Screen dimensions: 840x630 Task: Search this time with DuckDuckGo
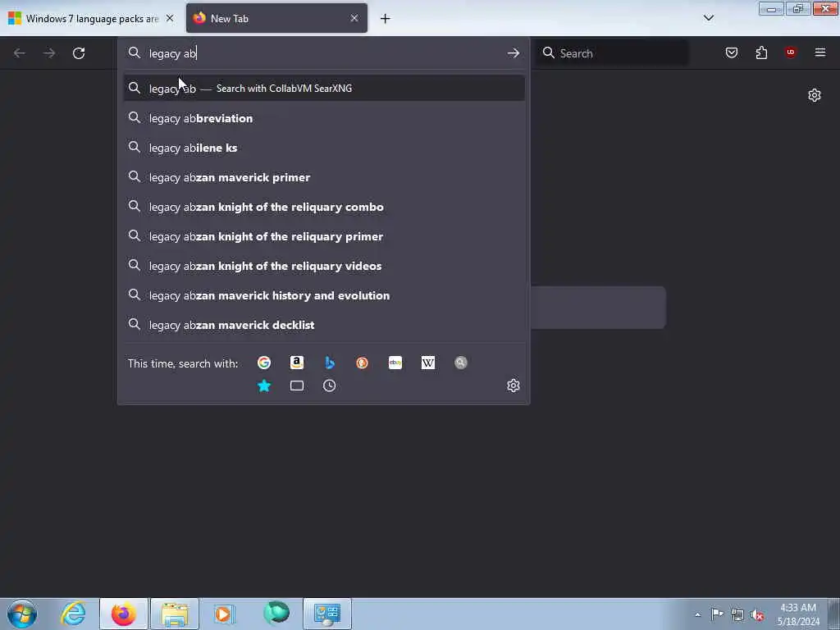click(x=362, y=363)
